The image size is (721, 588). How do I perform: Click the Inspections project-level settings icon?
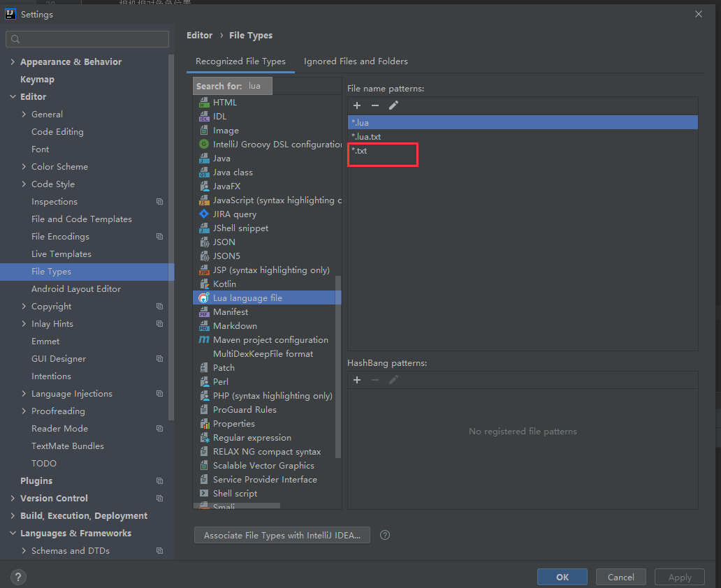coord(159,202)
